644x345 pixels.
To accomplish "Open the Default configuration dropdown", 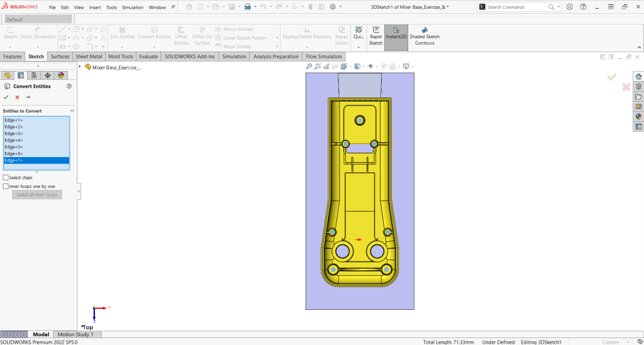I will point(38,19).
